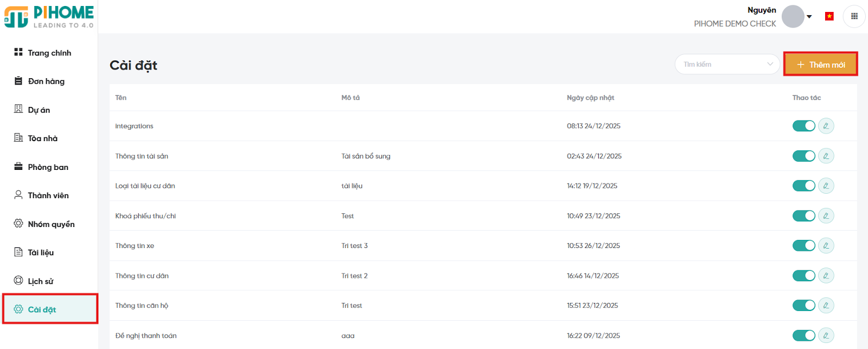Image resolution: width=868 pixels, height=349 pixels.
Task: Disable the Loại tài liệu cư dân toggle
Action: click(x=803, y=186)
